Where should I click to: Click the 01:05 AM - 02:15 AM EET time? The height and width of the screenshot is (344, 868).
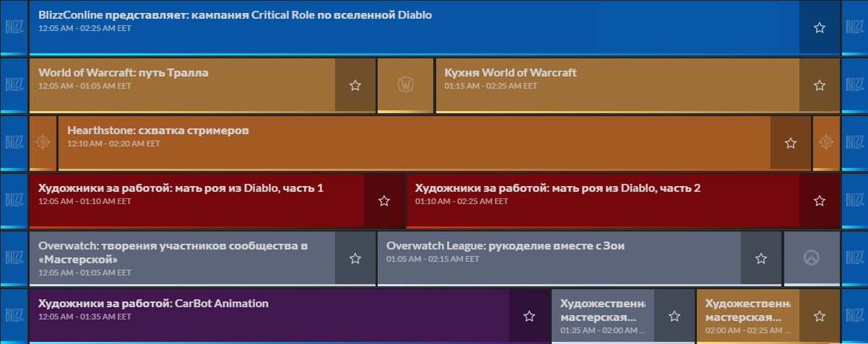(433, 259)
